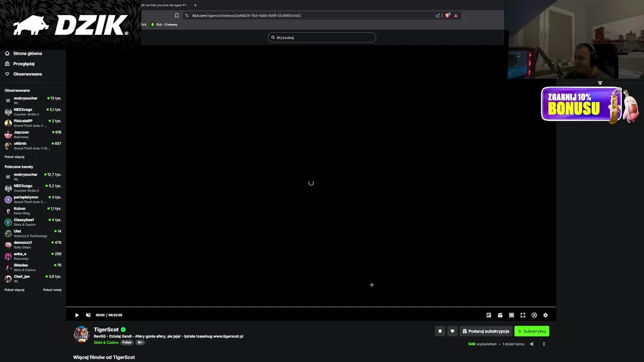The image size is (644, 362).
Task: Seek on the video progress bar
Action: tap(311, 307)
